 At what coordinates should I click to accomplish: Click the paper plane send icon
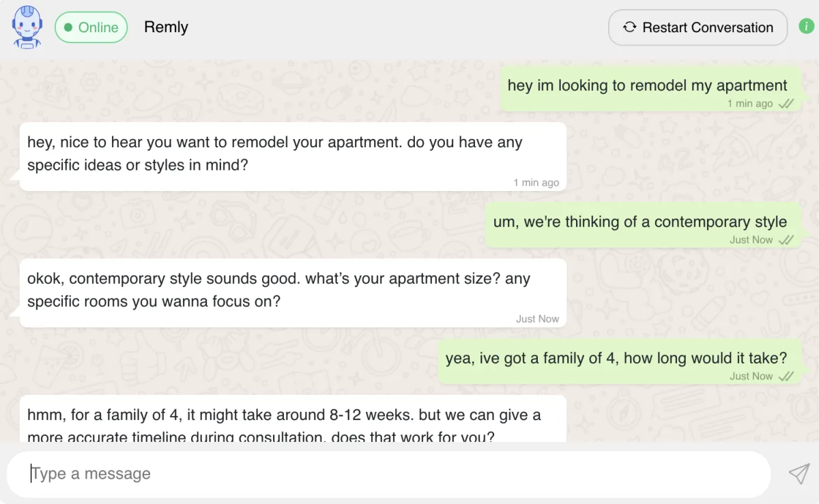click(799, 474)
